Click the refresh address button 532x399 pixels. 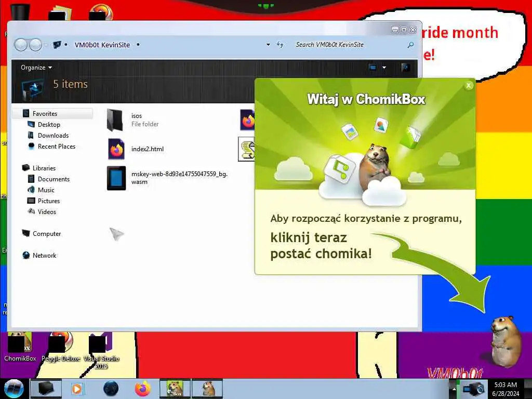coord(280,45)
